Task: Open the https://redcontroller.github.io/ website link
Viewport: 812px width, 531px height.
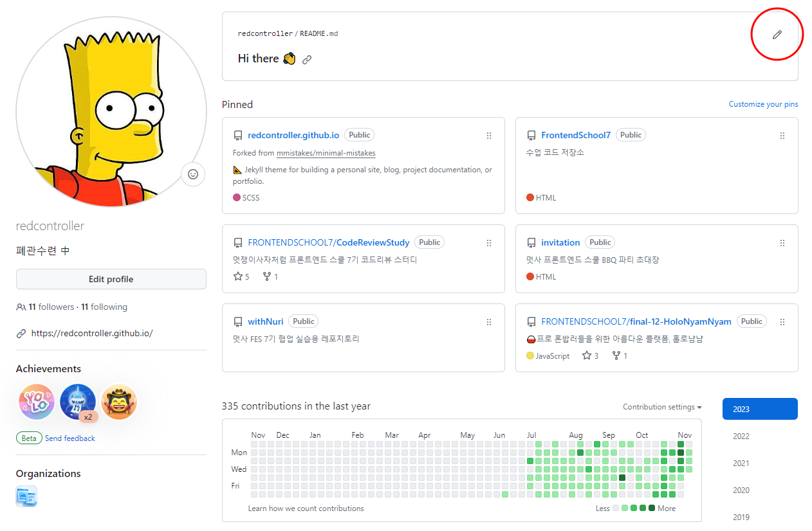Action: pyautogui.click(x=92, y=334)
